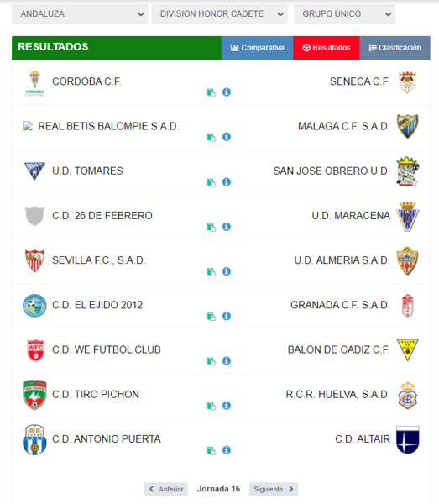Go to next jornada with Siguiente
The image size is (439, 504).
pos(274,489)
